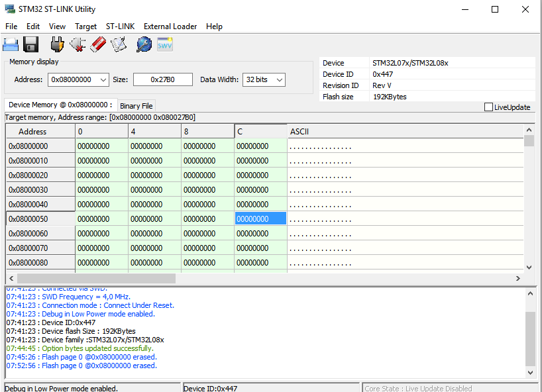The image size is (542, 392).
Task: Switch to the Binary File tab
Action: (136, 106)
